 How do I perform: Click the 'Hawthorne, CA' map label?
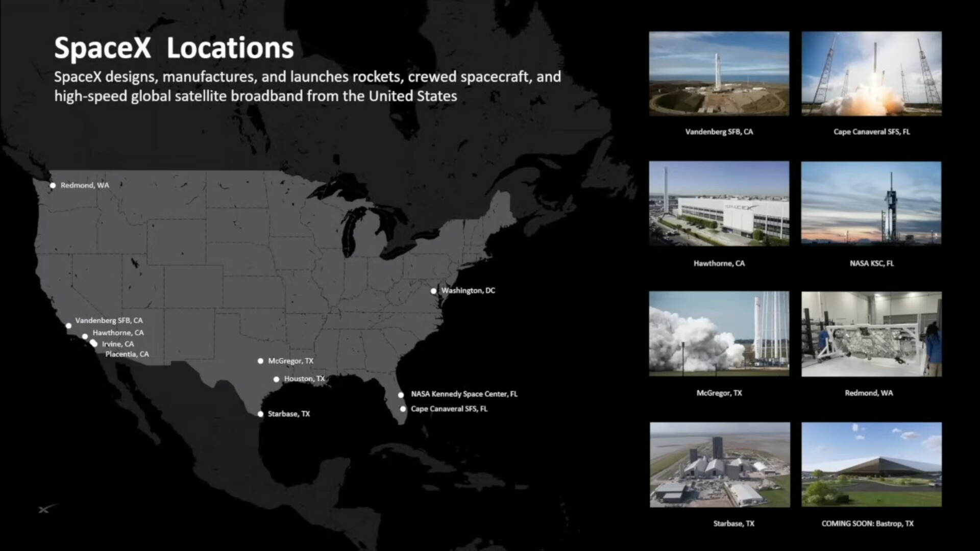click(x=118, y=333)
